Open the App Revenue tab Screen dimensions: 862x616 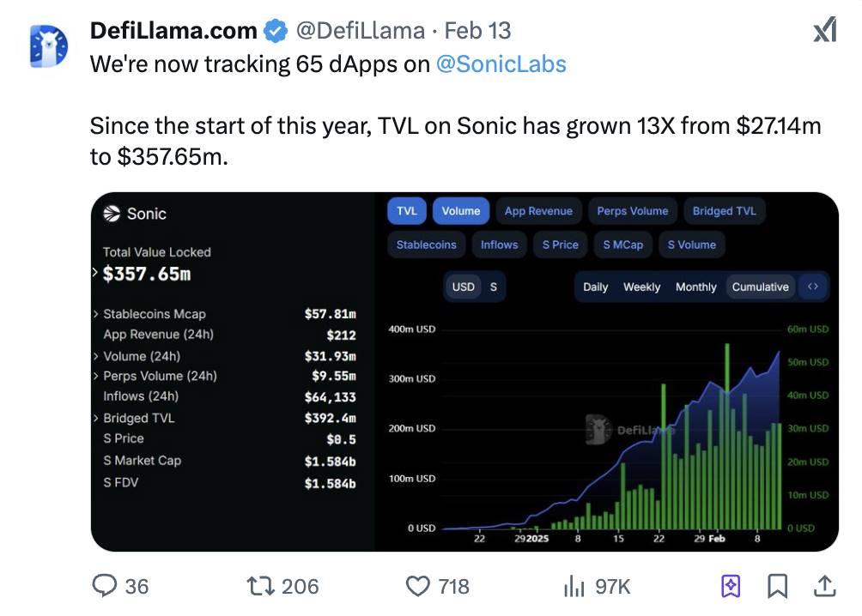click(538, 210)
